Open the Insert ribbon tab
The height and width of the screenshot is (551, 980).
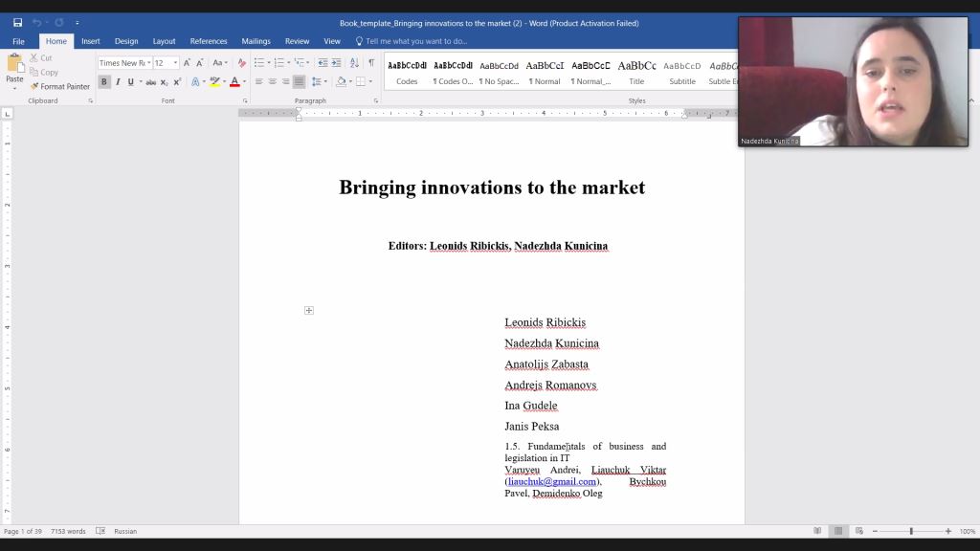pyautogui.click(x=90, y=41)
